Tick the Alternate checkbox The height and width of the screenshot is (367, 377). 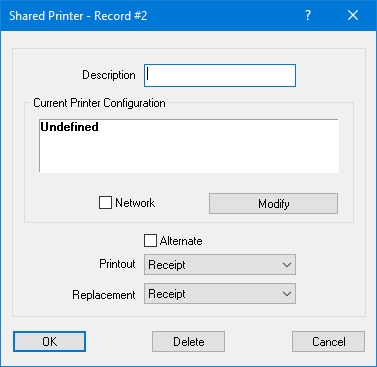pyautogui.click(x=150, y=240)
